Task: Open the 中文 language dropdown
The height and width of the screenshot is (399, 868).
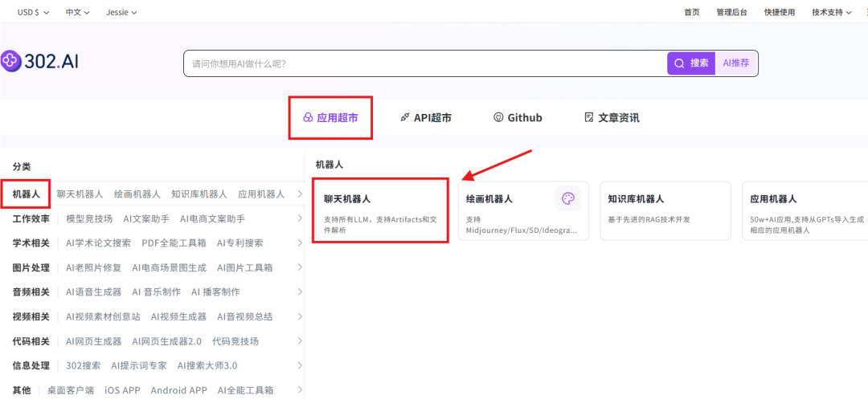Action: click(77, 12)
